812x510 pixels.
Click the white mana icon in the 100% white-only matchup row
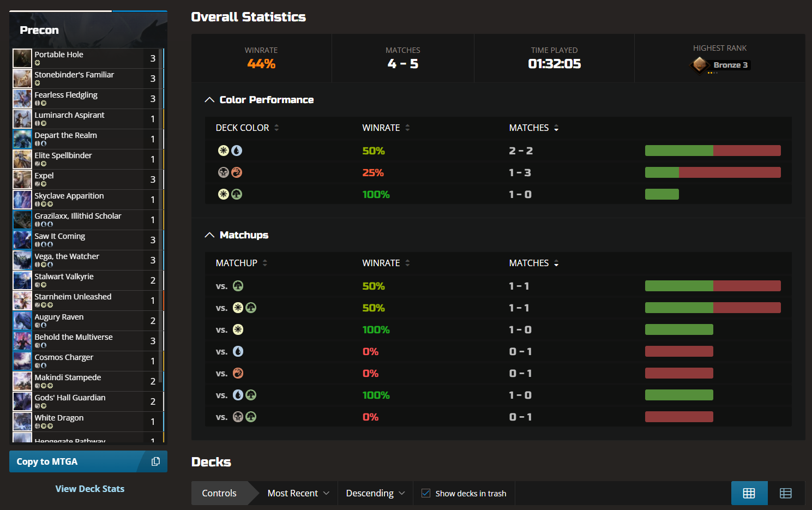[x=238, y=329]
